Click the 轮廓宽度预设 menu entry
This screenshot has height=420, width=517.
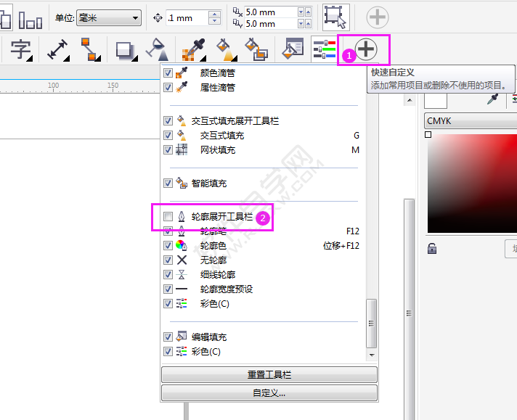[x=262, y=289]
